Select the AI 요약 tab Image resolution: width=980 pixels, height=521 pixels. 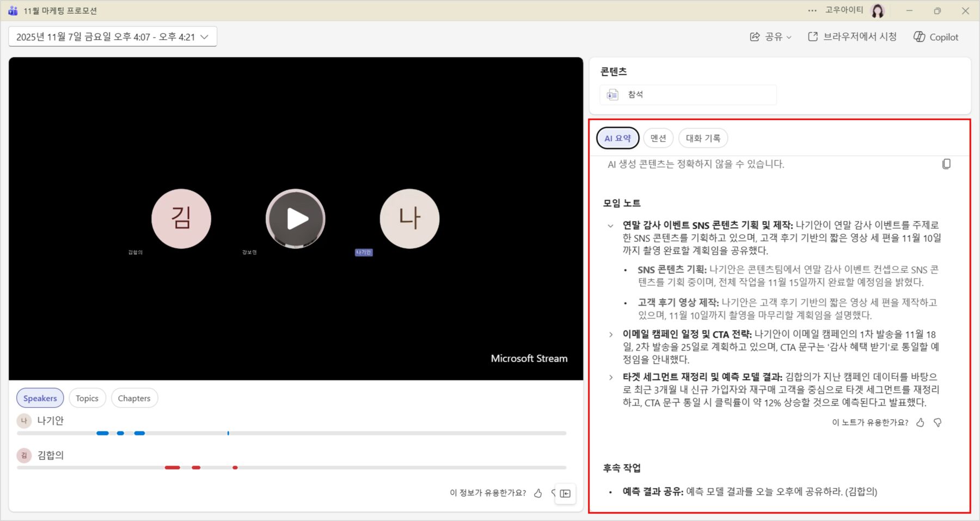[x=617, y=138]
